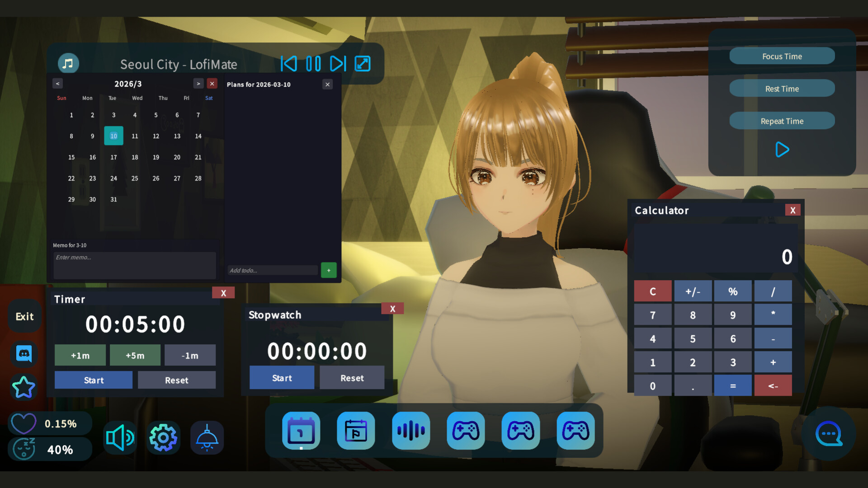Start the stopwatch
The width and height of the screenshot is (868, 488).
tap(282, 378)
